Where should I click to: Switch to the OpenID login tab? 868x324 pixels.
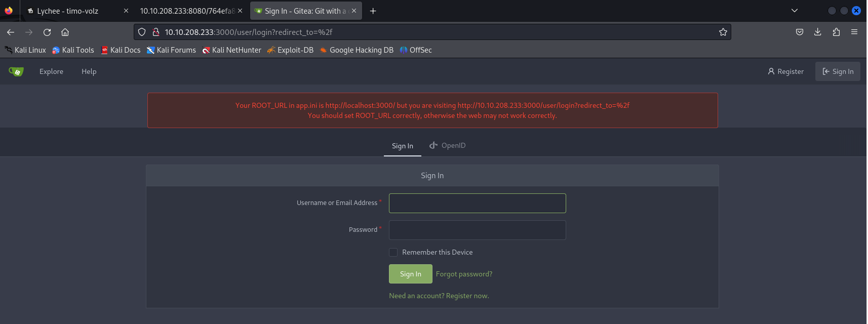point(447,145)
